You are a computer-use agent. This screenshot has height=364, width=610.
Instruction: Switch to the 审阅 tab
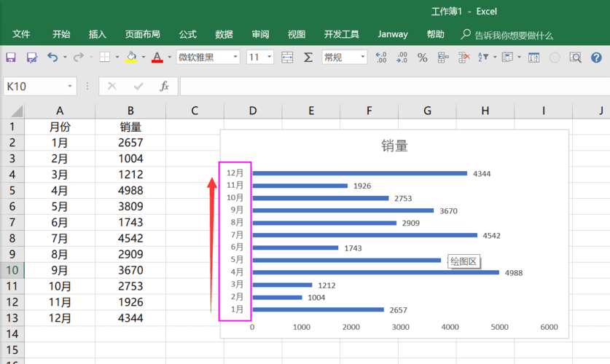tap(260, 34)
